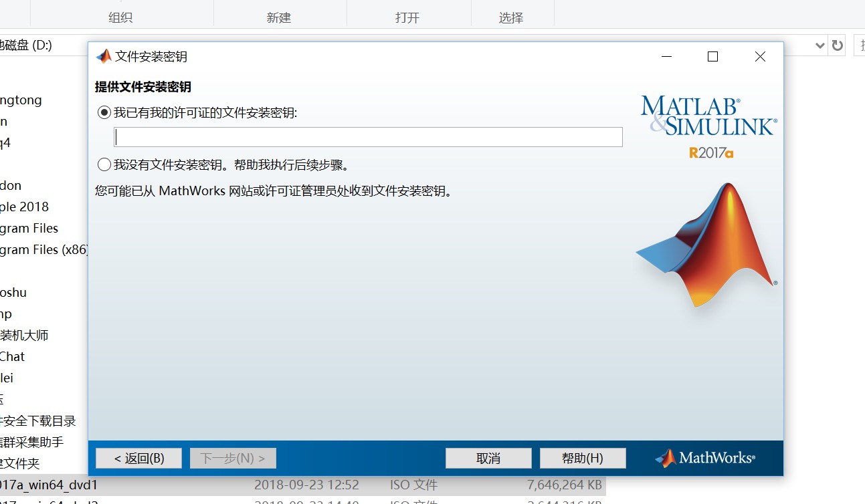
Task: Select 我没有文件安装密钥 radio option
Action: point(104,164)
